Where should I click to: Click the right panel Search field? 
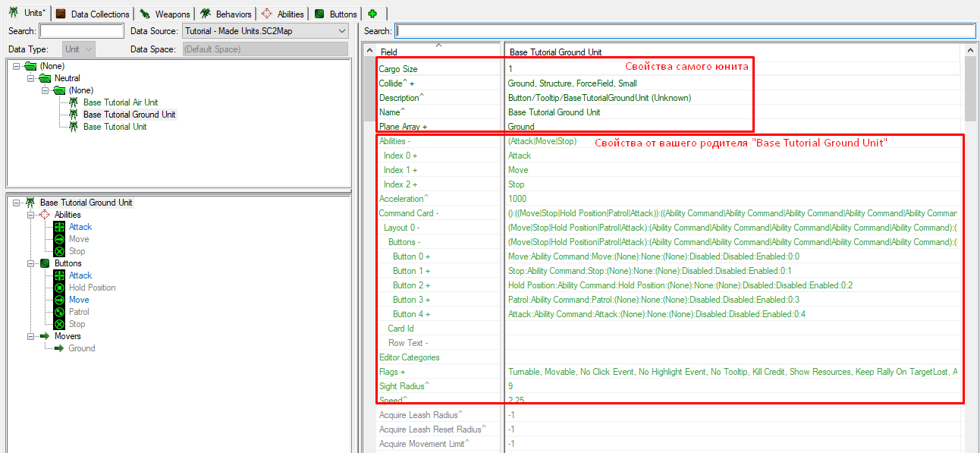pos(686,31)
